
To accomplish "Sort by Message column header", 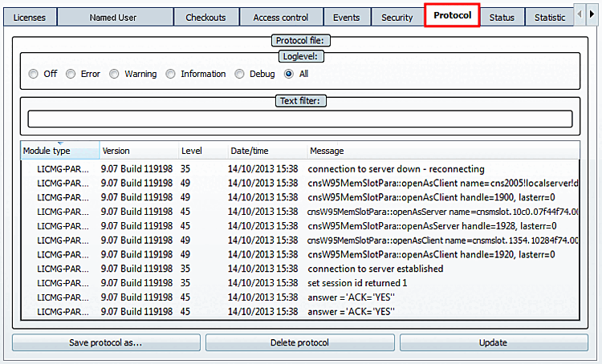I will click(443, 151).
